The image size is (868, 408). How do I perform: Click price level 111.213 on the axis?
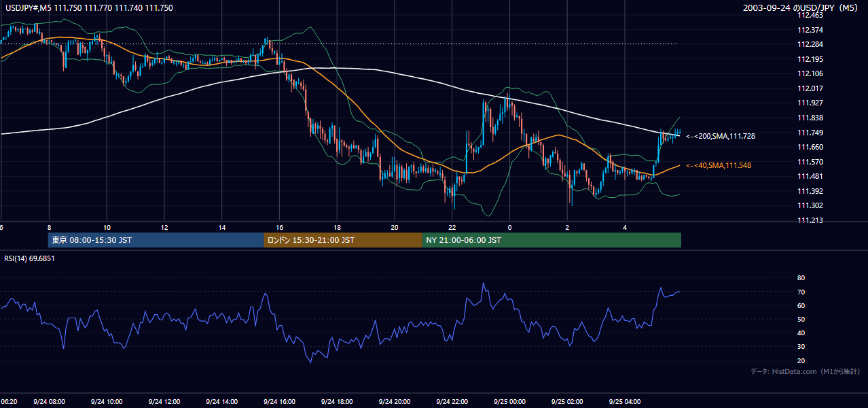point(810,220)
